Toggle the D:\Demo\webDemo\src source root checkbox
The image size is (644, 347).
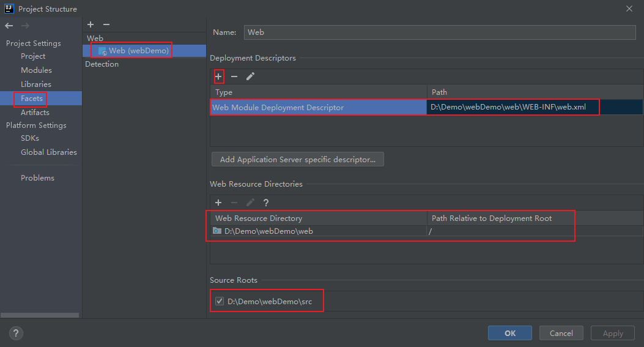click(x=220, y=301)
